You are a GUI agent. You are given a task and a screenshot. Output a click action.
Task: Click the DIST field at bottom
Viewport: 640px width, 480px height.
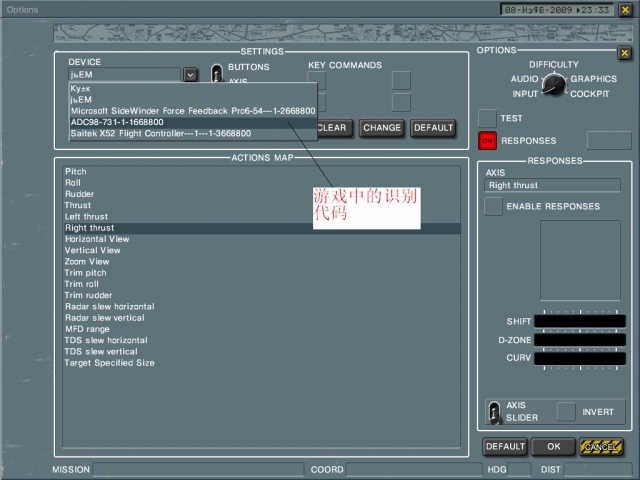tap(598, 469)
